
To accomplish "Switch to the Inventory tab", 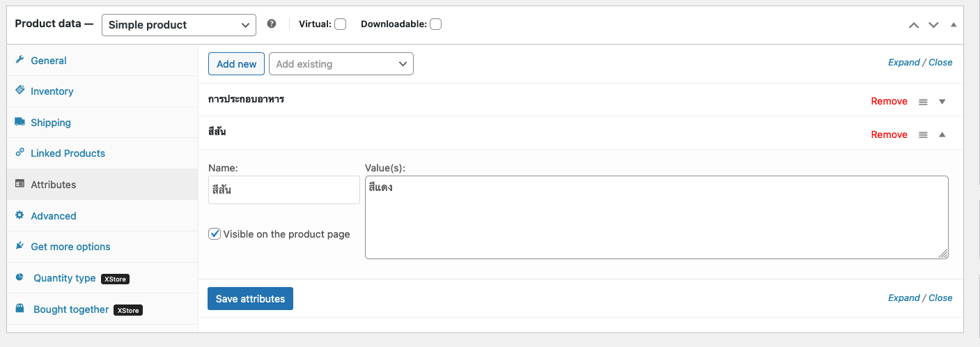I will click(52, 91).
